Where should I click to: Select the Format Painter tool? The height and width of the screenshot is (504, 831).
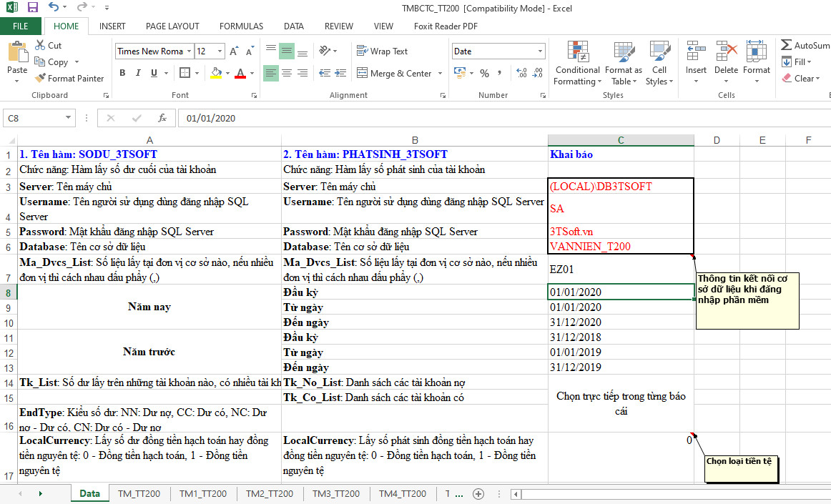click(69, 79)
